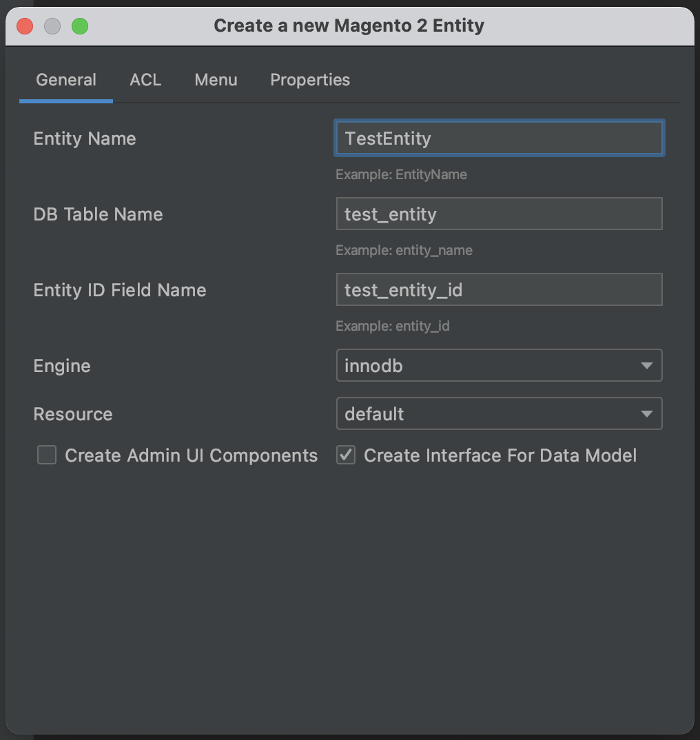Screen dimensions: 700x740
Task: Click the Entity Name label
Action: click(85, 138)
